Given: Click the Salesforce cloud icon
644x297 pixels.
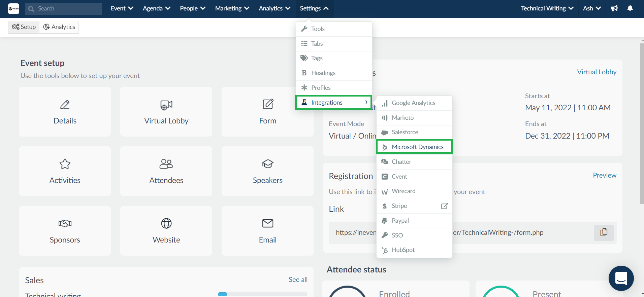Looking at the screenshot, I should pyautogui.click(x=385, y=133).
